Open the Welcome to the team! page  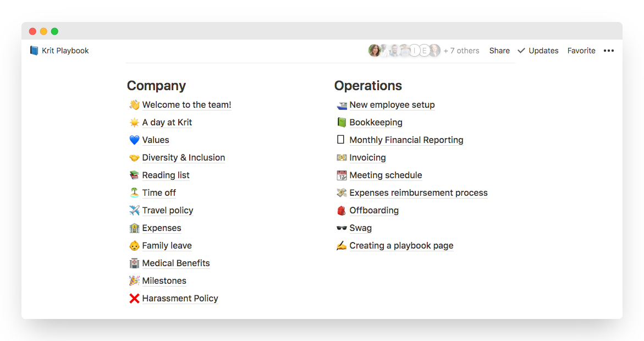(x=186, y=105)
